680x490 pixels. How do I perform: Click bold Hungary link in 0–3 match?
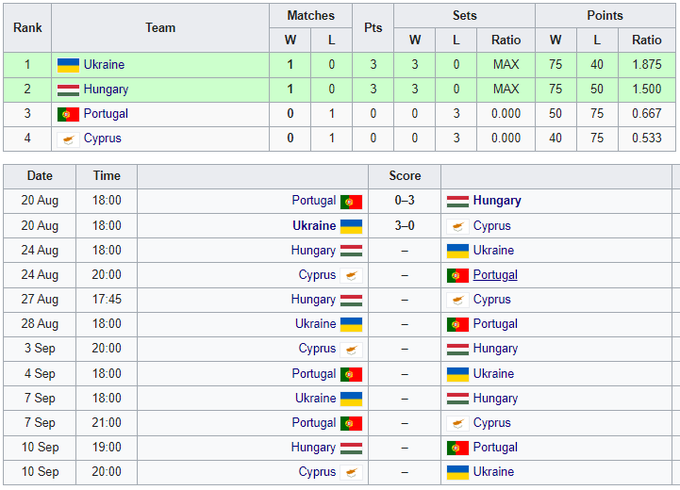click(x=497, y=201)
